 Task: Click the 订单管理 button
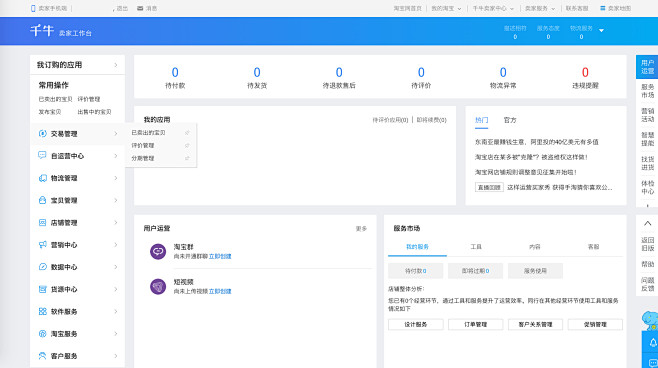[x=475, y=324]
